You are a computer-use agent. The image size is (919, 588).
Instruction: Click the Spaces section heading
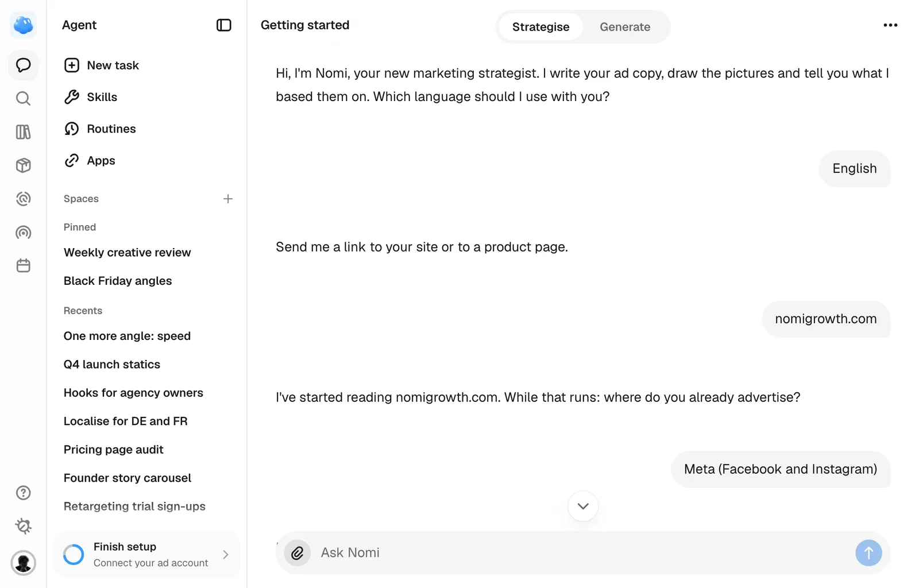coord(81,199)
